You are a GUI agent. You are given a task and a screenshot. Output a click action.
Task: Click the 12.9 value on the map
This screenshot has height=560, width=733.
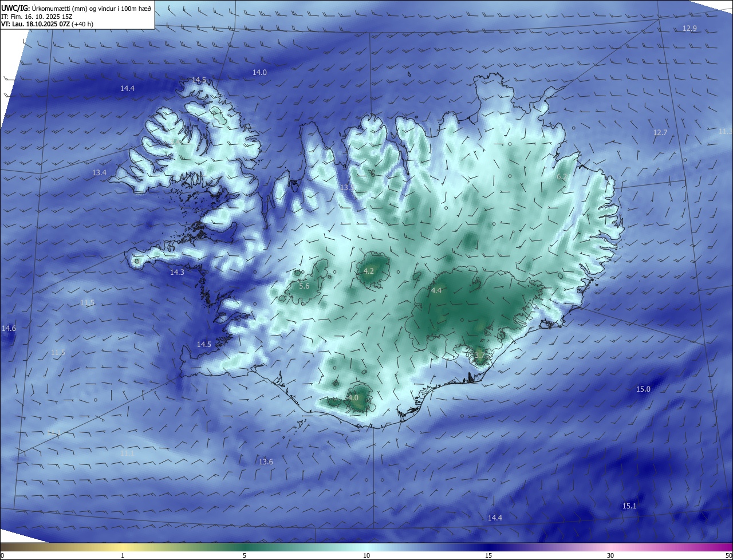(689, 29)
